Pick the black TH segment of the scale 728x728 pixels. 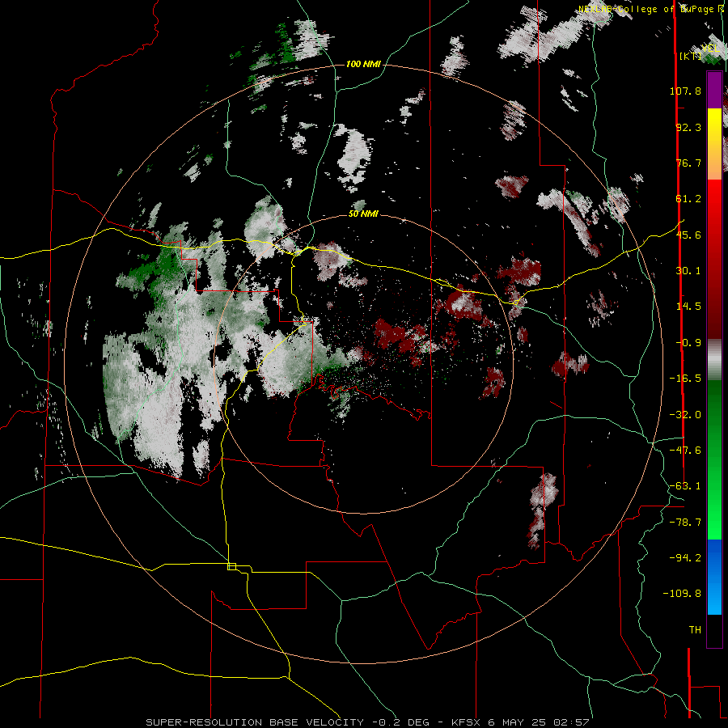coord(714,630)
